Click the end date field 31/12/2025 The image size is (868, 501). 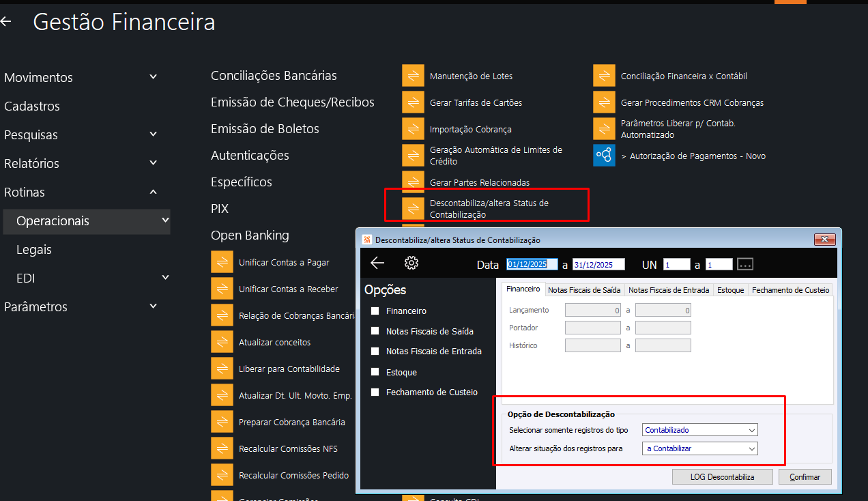(x=598, y=264)
